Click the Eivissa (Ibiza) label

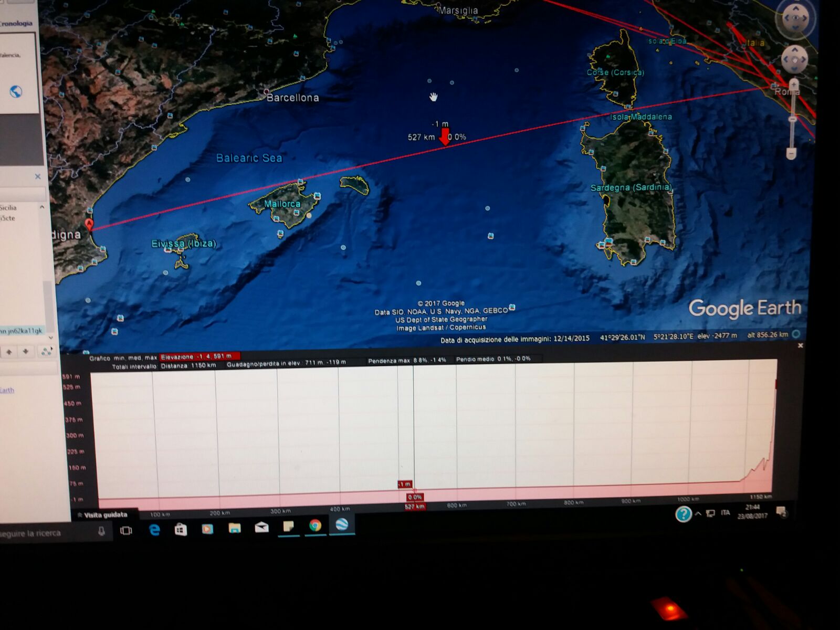(x=184, y=244)
